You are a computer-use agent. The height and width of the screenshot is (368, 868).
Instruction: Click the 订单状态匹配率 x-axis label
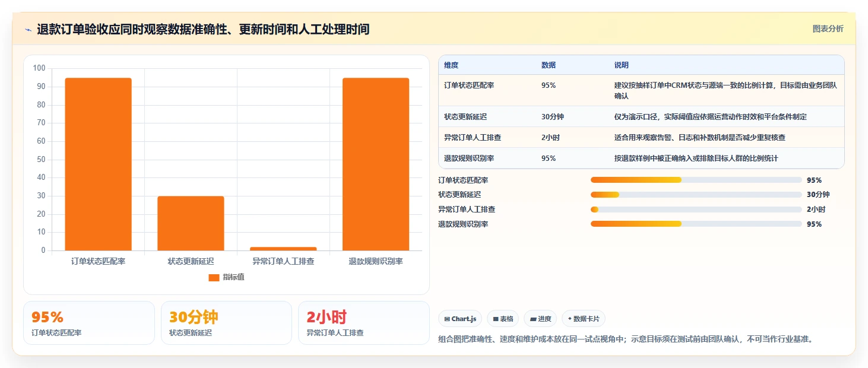point(98,261)
